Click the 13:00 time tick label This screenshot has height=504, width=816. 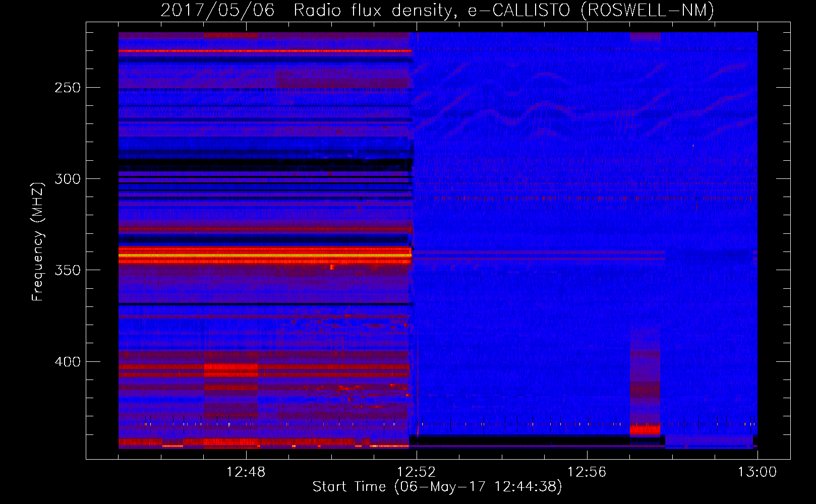757,472
